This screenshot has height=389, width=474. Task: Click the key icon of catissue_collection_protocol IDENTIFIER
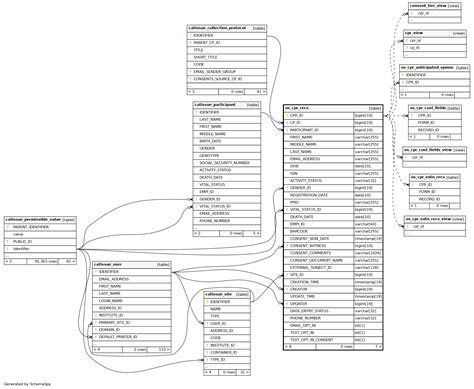click(190, 35)
